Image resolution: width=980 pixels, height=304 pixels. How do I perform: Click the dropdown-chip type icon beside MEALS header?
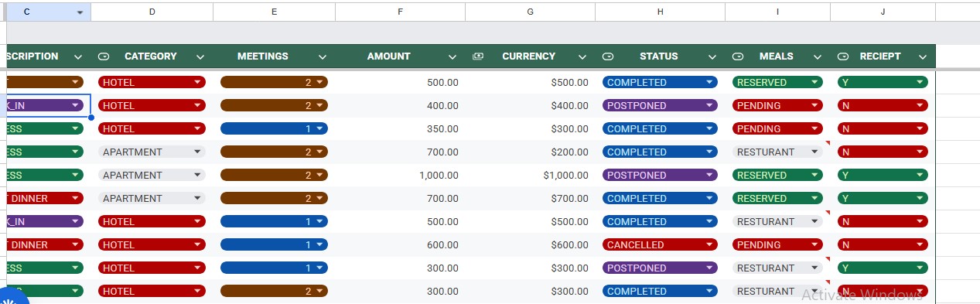pyautogui.click(x=738, y=56)
